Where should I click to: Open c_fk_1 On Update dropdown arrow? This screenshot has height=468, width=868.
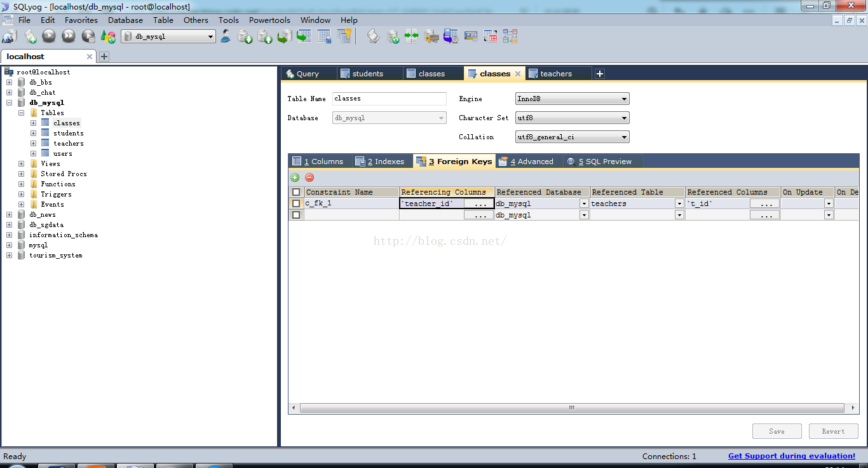[829, 203]
